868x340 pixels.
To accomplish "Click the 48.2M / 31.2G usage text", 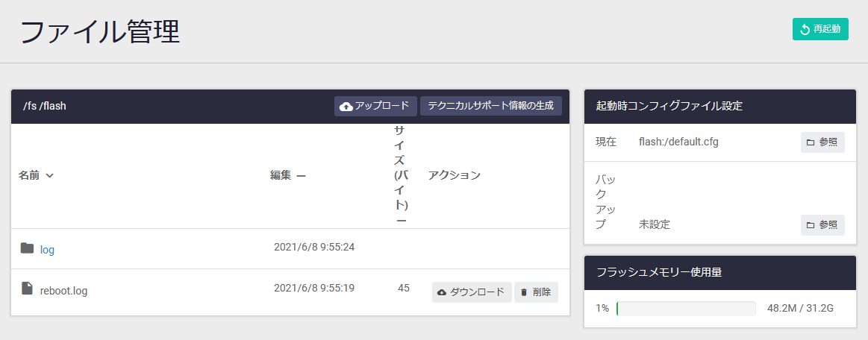I will (x=800, y=308).
